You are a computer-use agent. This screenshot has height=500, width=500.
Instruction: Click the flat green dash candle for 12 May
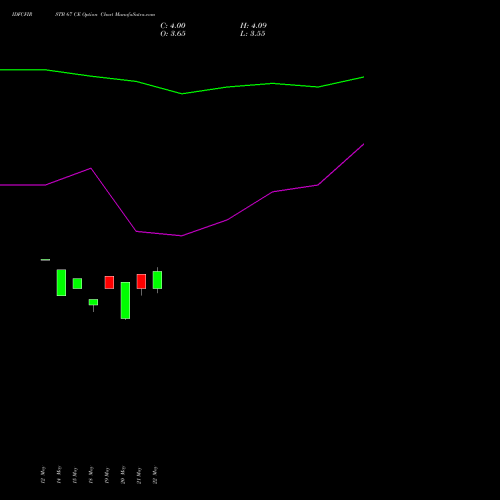[45, 260]
